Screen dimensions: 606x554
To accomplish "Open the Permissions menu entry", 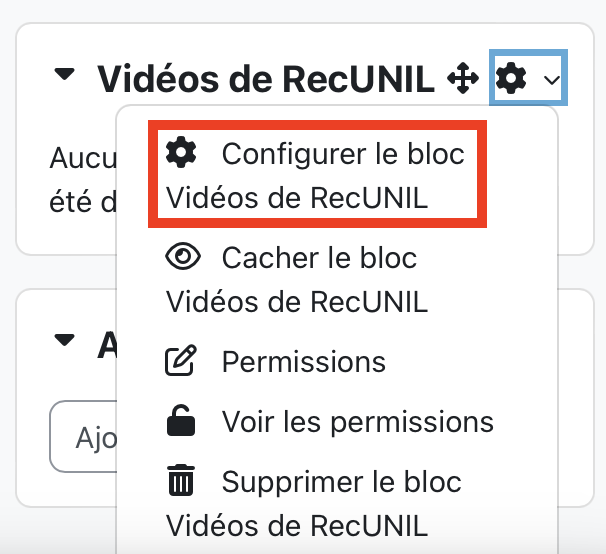I will (x=303, y=361).
